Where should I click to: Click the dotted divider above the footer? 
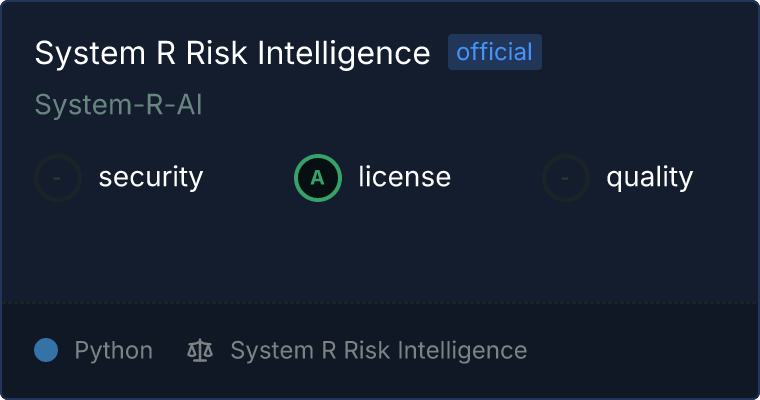tap(380, 302)
